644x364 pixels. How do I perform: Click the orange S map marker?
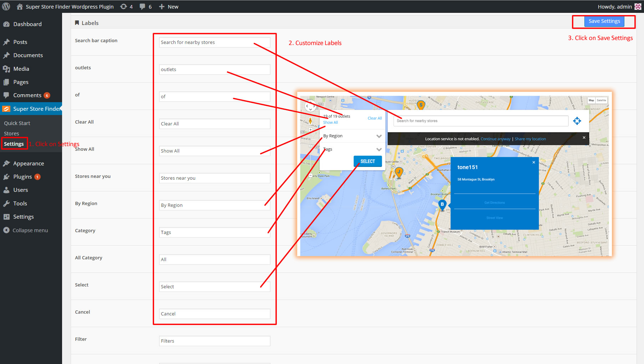click(x=421, y=105)
